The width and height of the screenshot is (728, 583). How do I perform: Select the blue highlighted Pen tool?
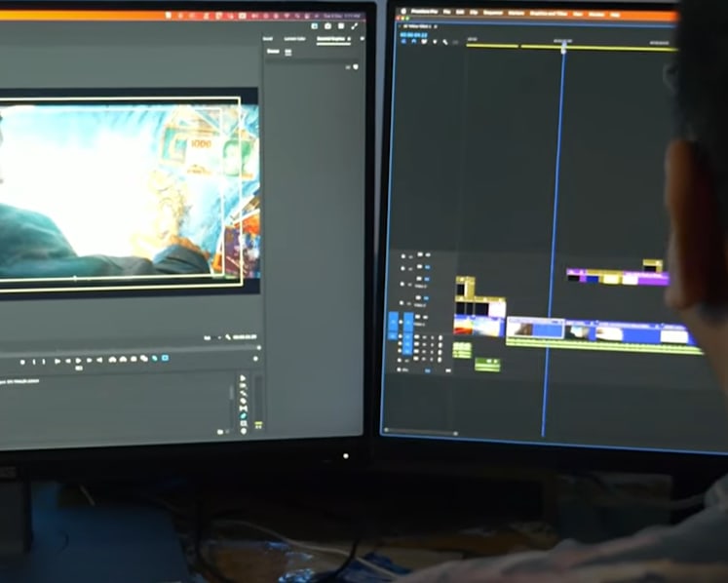243,415
